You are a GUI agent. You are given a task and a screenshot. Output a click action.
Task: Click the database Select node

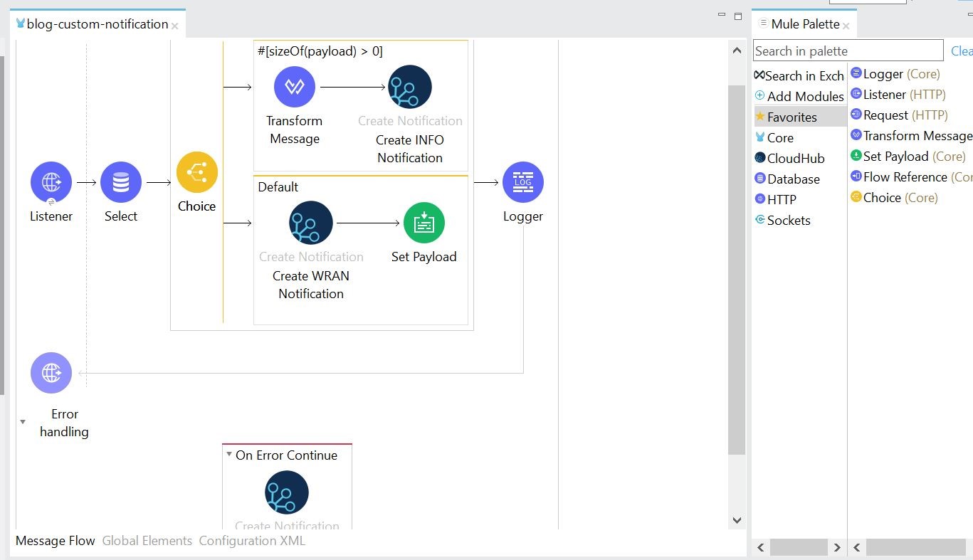(x=121, y=182)
